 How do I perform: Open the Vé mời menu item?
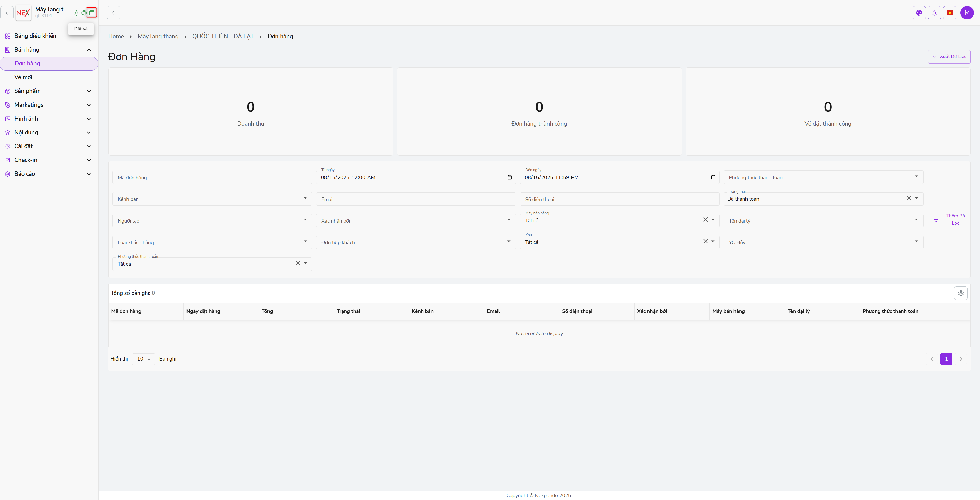[x=23, y=77]
